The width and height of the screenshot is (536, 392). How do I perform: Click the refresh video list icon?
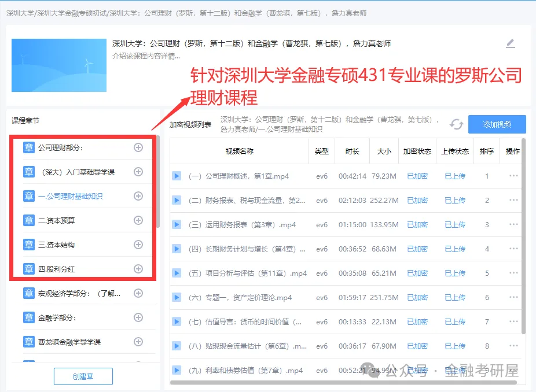point(456,124)
